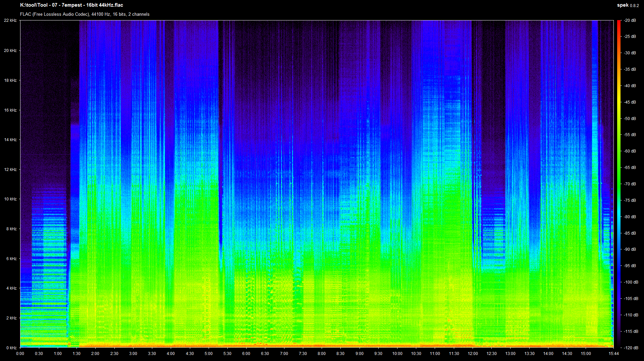Click the '3:00' time axis label
Image resolution: width=644 pixels, height=361 pixels.
click(133, 354)
